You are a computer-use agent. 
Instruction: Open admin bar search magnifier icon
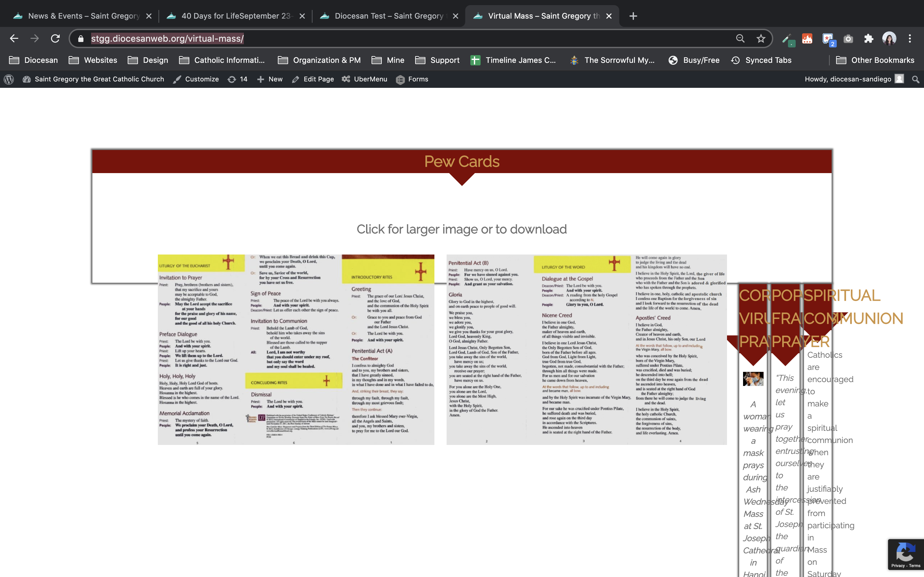(915, 79)
